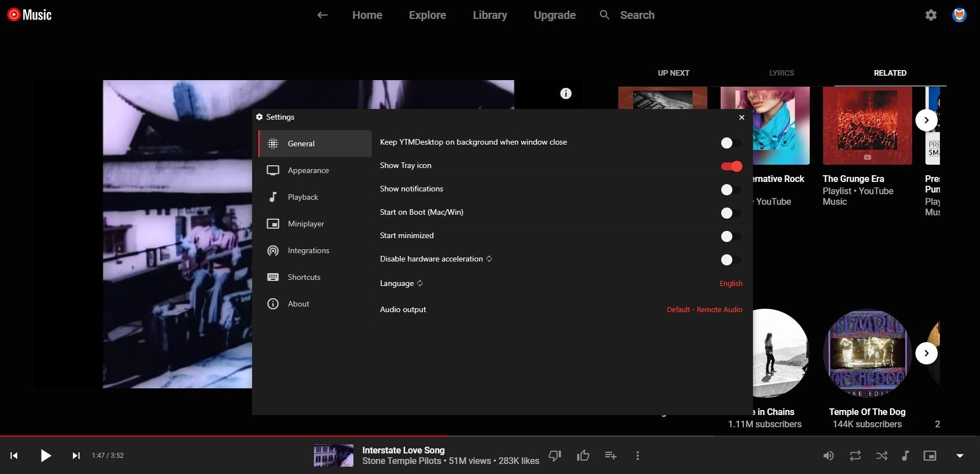Viewport: 980px width, 474px height.
Task: Open Audio output device selector
Action: [x=704, y=310]
